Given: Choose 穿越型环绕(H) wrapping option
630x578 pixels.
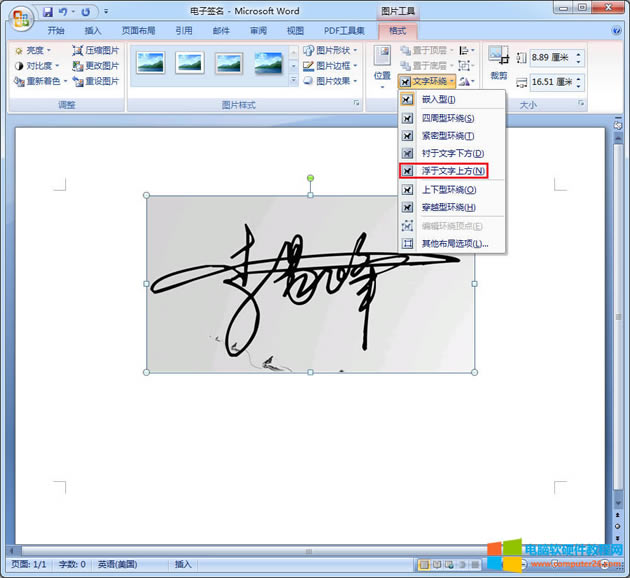Looking at the screenshot, I should pos(452,207).
